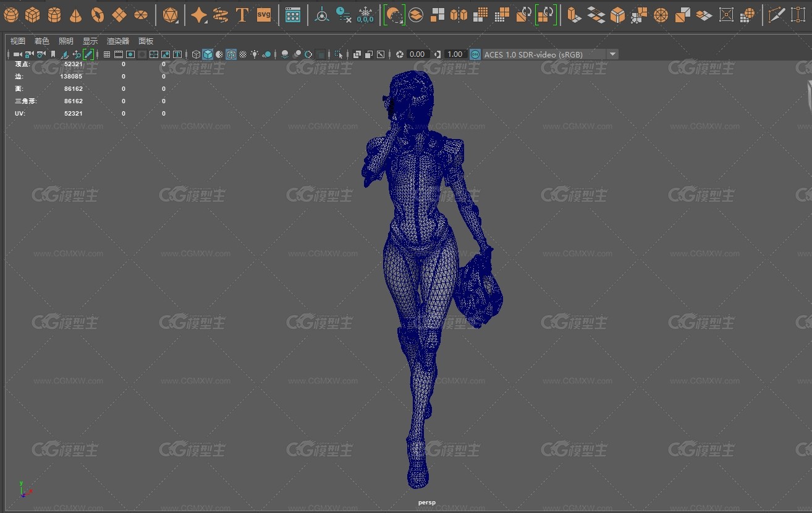This screenshot has width=812, height=513.
Task: Select the insert edge loop tool icon
Action: (798, 14)
